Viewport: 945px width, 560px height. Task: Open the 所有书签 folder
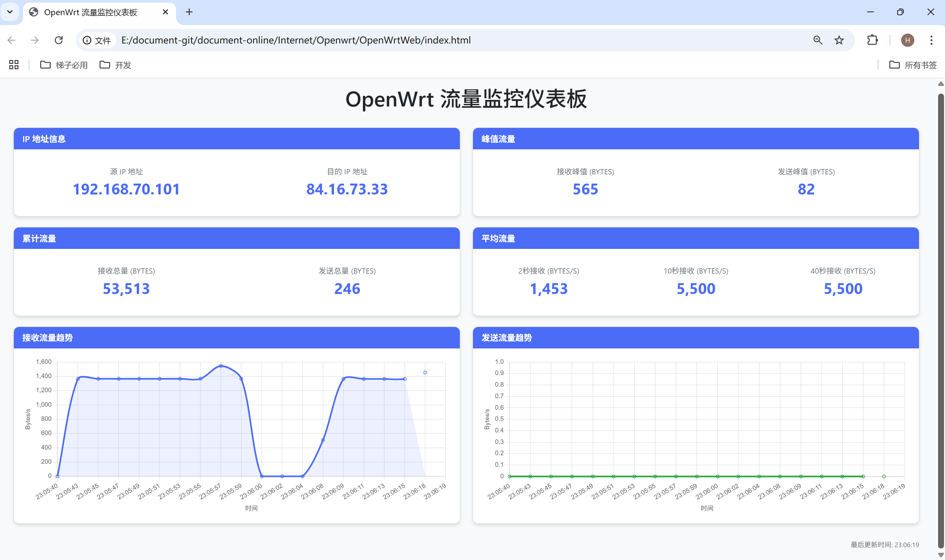coord(913,65)
